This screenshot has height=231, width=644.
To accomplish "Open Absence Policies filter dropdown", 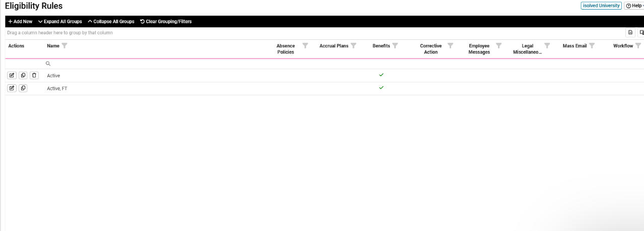I will [x=305, y=46].
